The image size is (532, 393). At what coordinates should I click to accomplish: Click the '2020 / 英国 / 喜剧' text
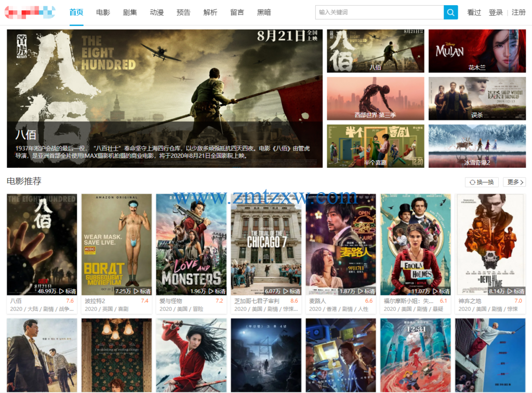[x=107, y=309]
